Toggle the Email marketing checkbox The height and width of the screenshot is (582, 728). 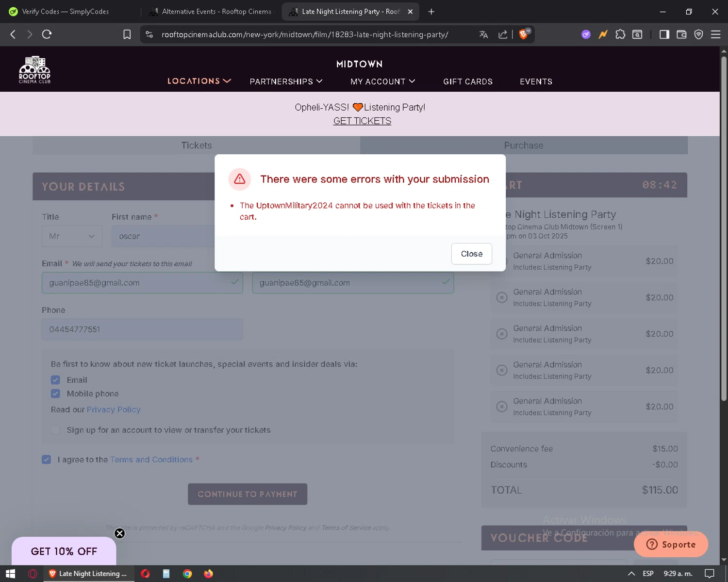[x=55, y=380]
